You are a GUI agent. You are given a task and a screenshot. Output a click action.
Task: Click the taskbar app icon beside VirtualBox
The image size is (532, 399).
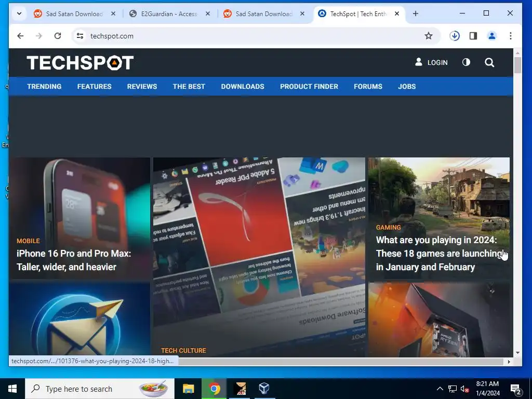point(241,389)
